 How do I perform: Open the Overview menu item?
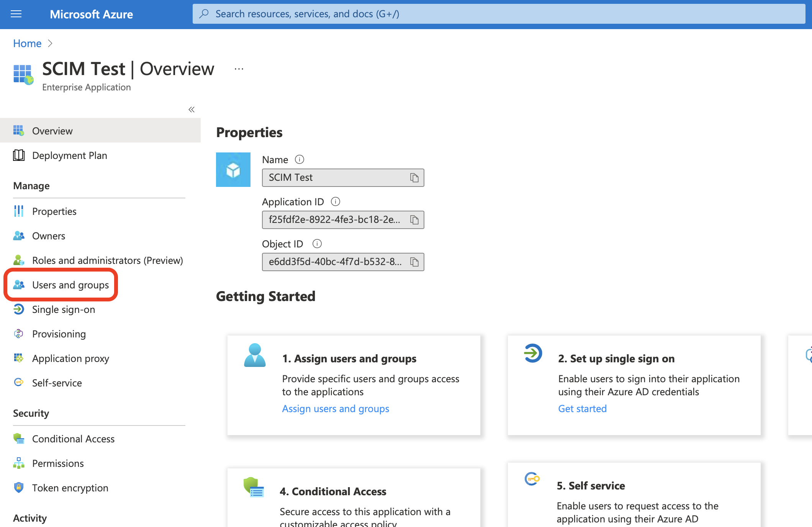pyautogui.click(x=100, y=131)
